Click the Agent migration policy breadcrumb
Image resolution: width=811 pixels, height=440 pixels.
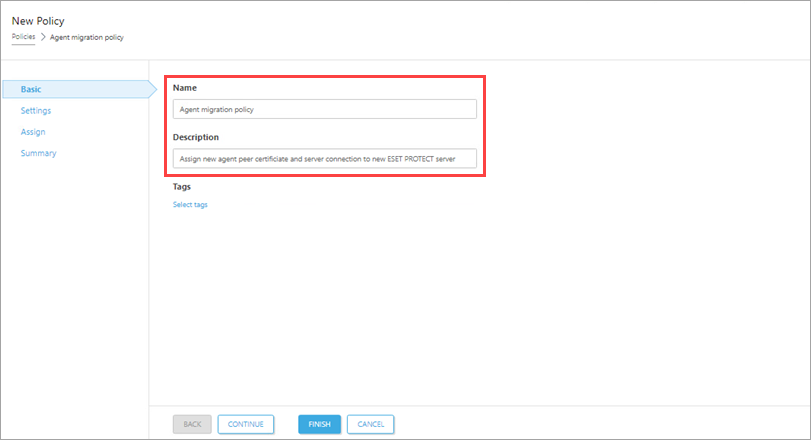tap(87, 37)
